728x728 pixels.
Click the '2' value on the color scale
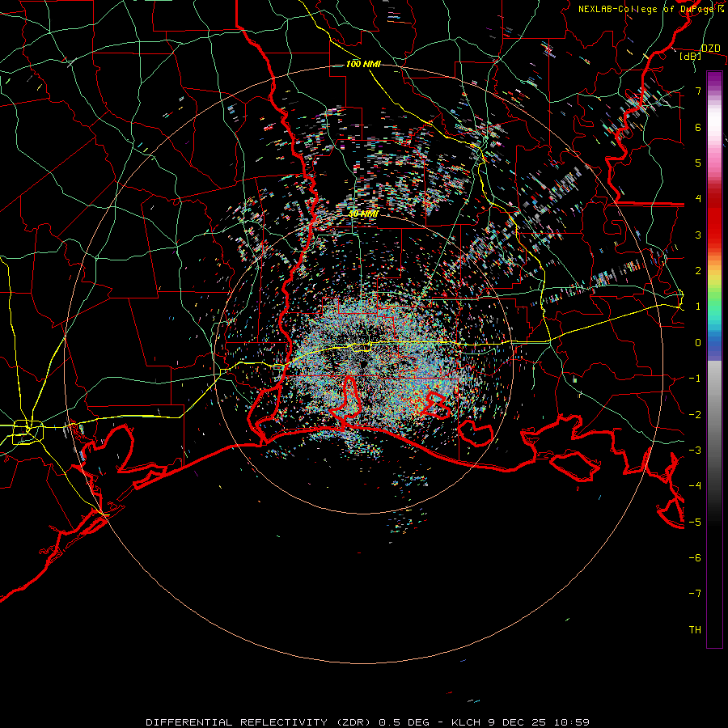[x=698, y=271]
